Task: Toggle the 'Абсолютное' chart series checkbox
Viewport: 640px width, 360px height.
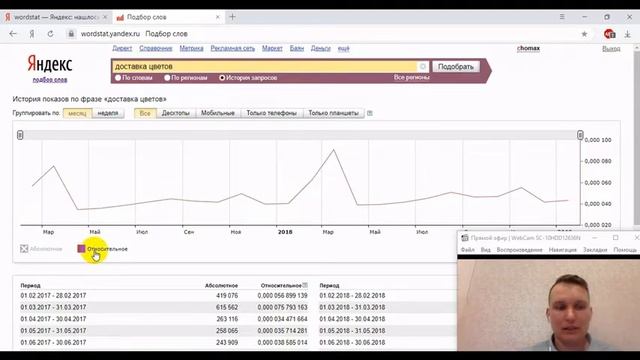Action: pyautogui.click(x=24, y=249)
